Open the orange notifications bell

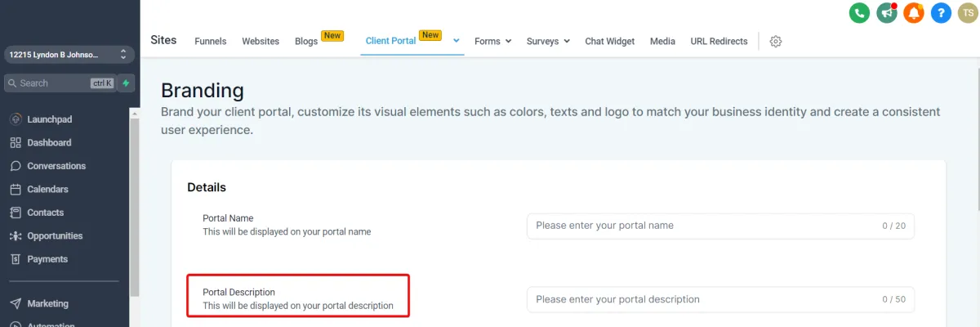[x=914, y=13]
